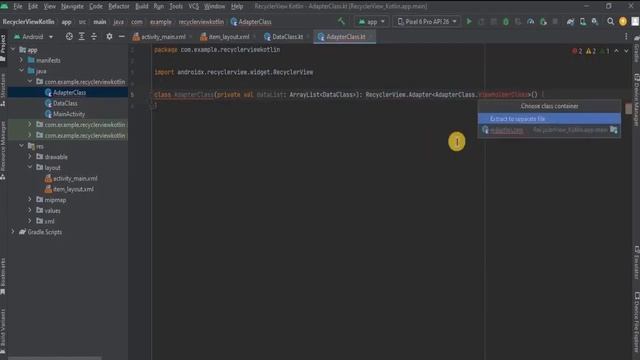Collapse the java folder

[x=22, y=71]
